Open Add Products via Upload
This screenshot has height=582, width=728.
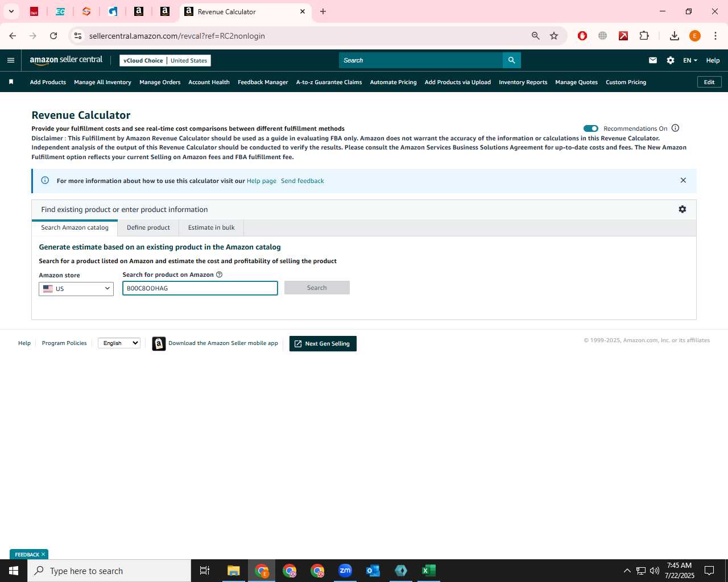(x=457, y=82)
